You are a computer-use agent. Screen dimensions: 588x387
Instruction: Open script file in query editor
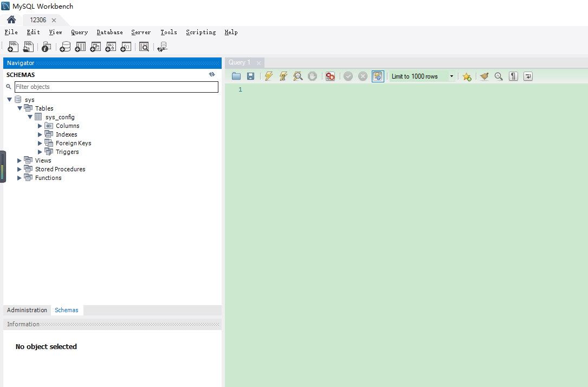[236, 76]
